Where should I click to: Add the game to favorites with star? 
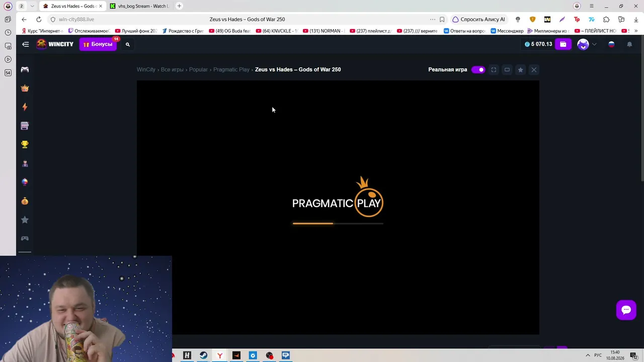520,70
